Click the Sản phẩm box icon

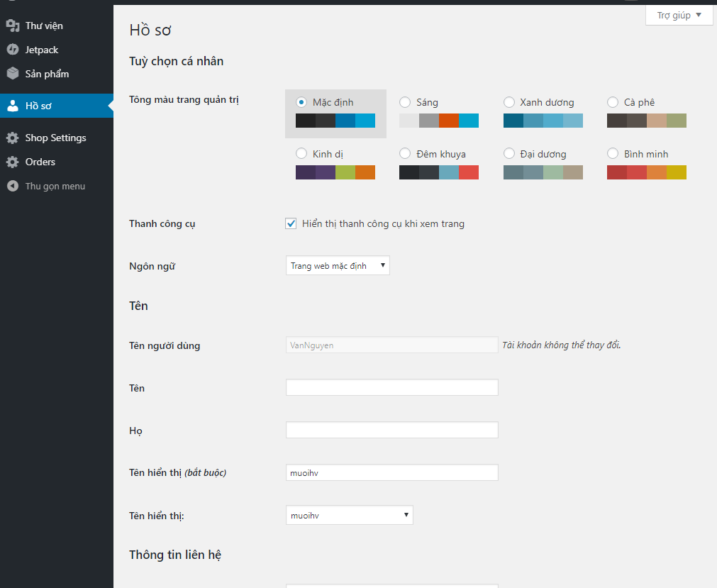(12, 74)
